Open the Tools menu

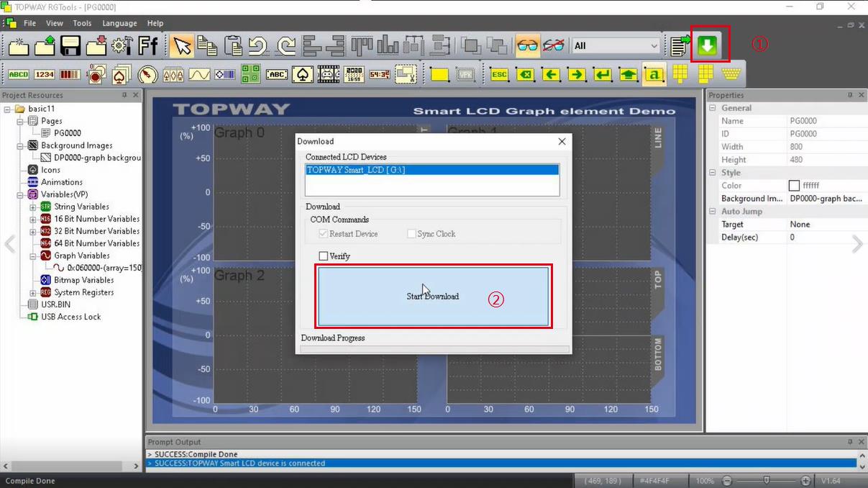82,23
